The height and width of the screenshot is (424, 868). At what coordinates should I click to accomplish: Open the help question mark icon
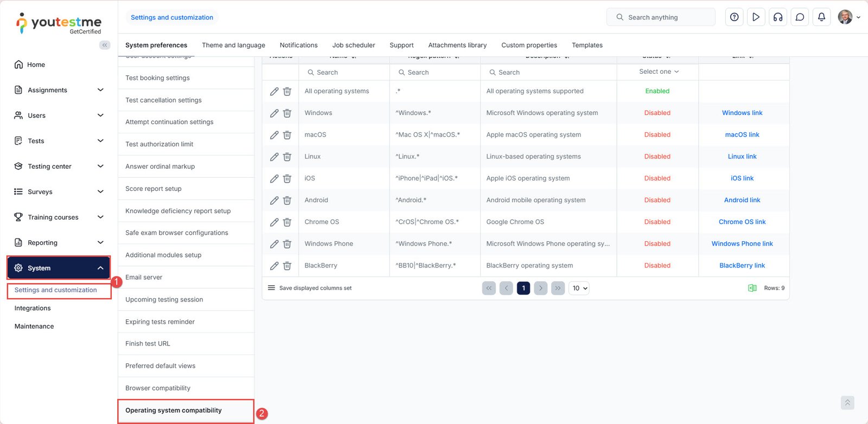(x=734, y=17)
